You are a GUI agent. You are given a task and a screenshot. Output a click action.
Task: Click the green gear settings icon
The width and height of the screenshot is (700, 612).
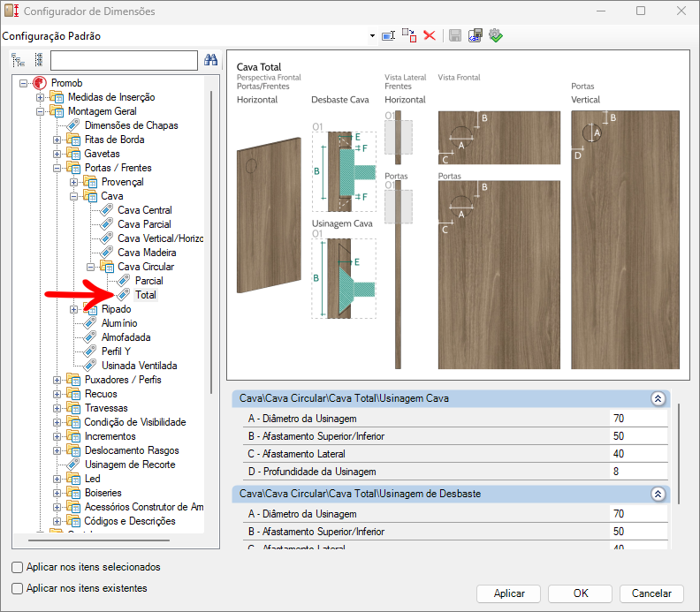tap(496, 35)
